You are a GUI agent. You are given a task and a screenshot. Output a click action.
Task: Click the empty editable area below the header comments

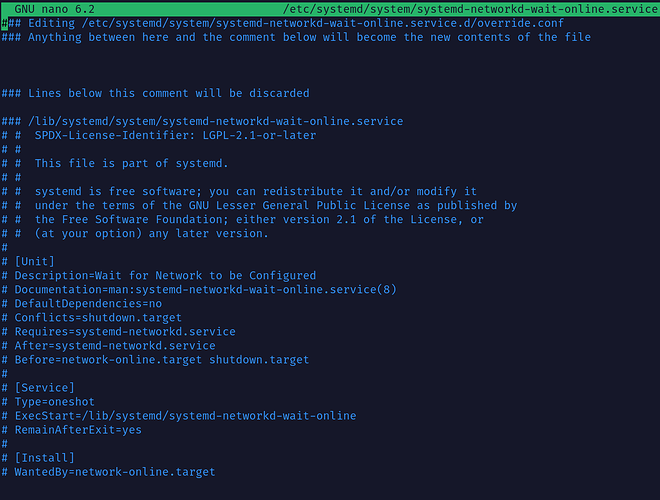(300, 65)
